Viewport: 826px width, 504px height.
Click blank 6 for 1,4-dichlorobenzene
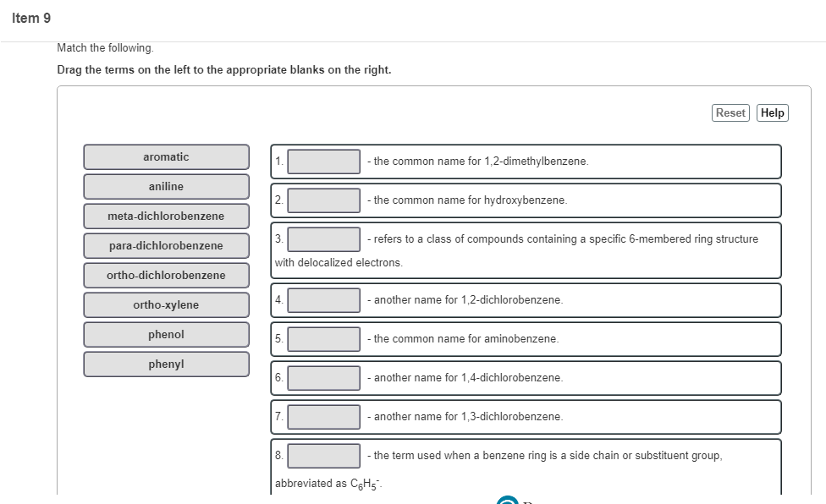tap(324, 378)
